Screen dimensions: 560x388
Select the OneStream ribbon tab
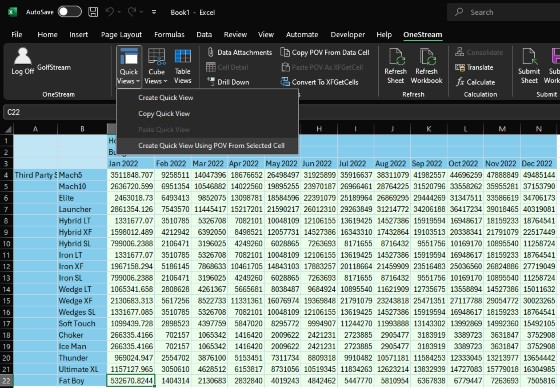pos(423,34)
